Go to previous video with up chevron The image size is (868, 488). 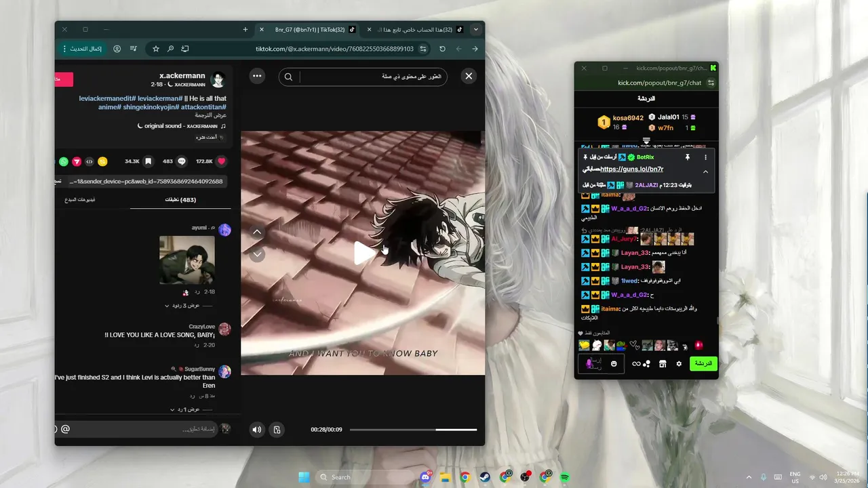257,232
